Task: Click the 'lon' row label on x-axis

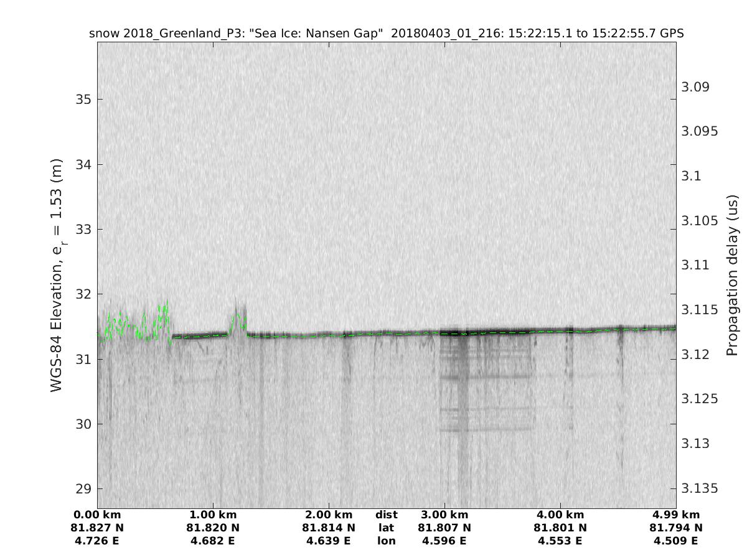Action: 386,541
